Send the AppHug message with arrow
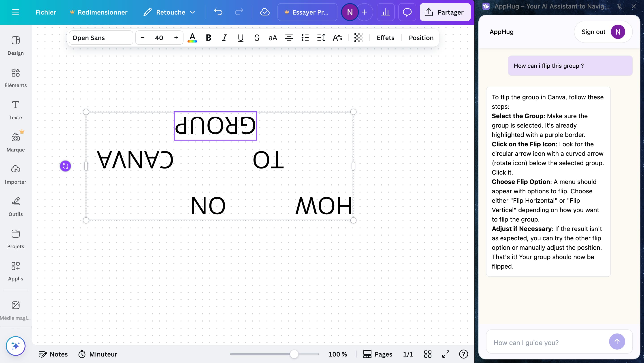The image size is (644, 363). pyautogui.click(x=617, y=342)
